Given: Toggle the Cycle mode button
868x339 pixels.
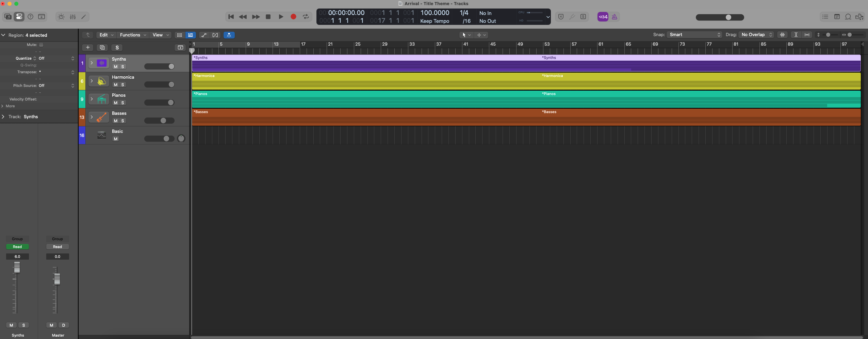Looking at the screenshot, I should (x=306, y=17).
